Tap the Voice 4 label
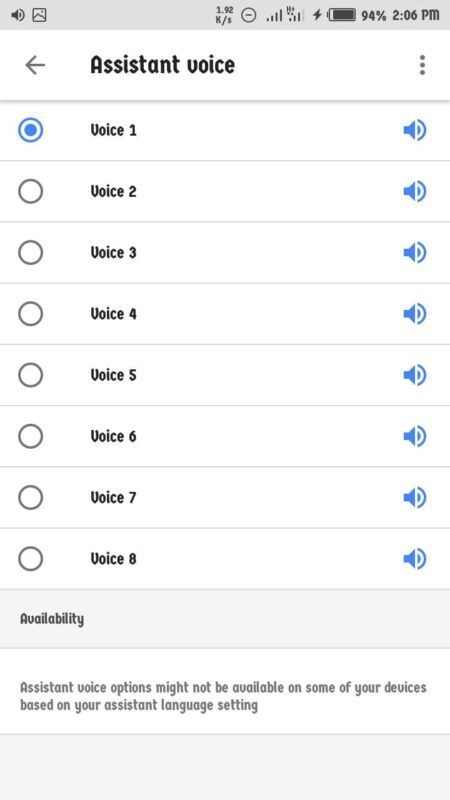 (113, 314)
